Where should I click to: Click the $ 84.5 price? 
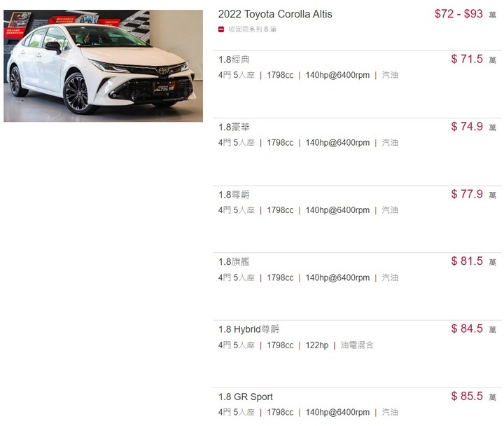click(x=467, y=329)
